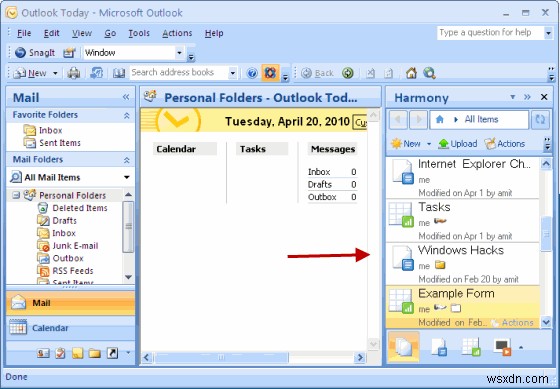Click Actions in the Harmony toolbar
Screen dimensions: 560x389
pos(505,144)
